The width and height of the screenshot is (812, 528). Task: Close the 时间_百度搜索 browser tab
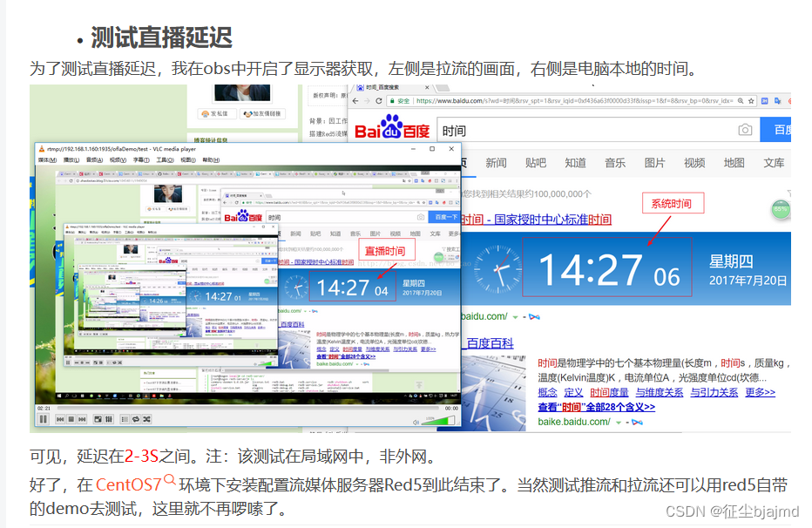point(427,87)
